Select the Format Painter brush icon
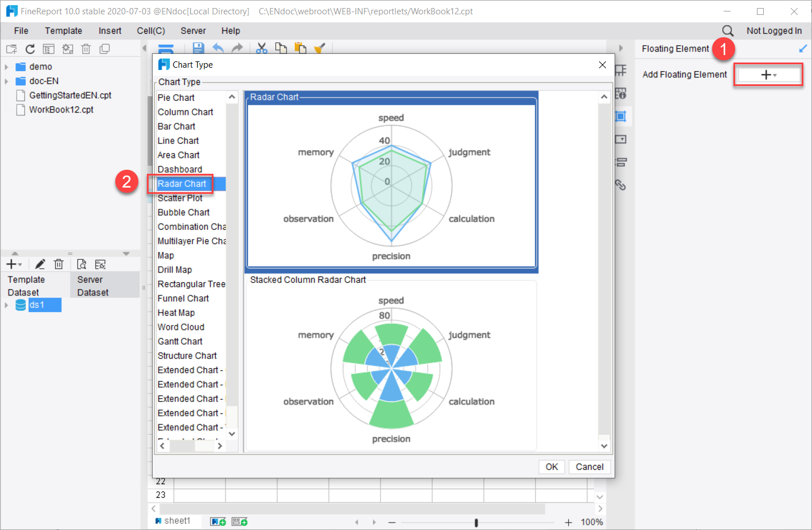Image resolution: width=812 pixels, height=530 pixels. pyautogui.click(x=320, y=48)
